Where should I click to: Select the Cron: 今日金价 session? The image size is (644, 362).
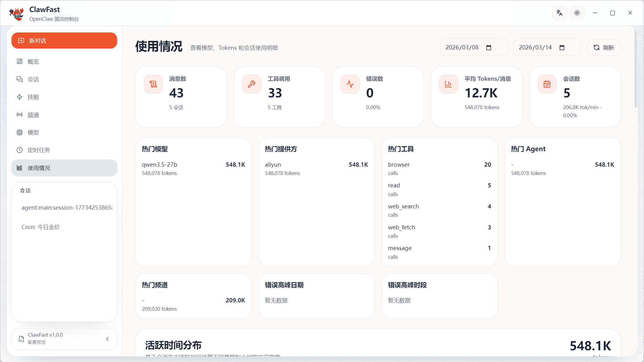40,227
